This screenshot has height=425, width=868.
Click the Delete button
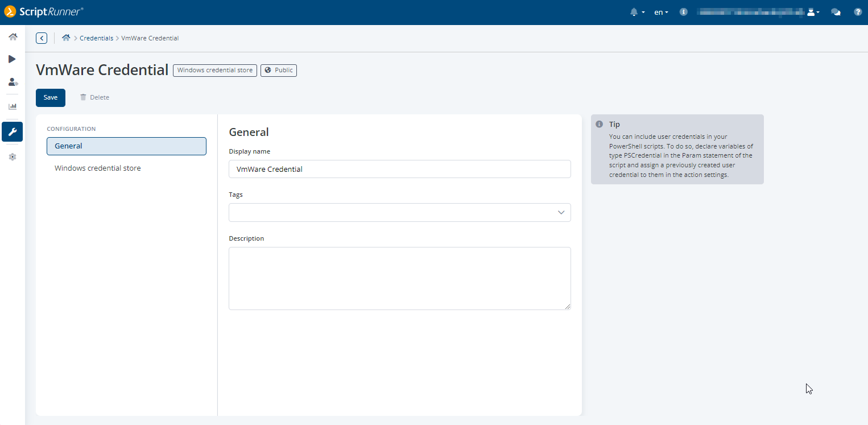point(94,97)
